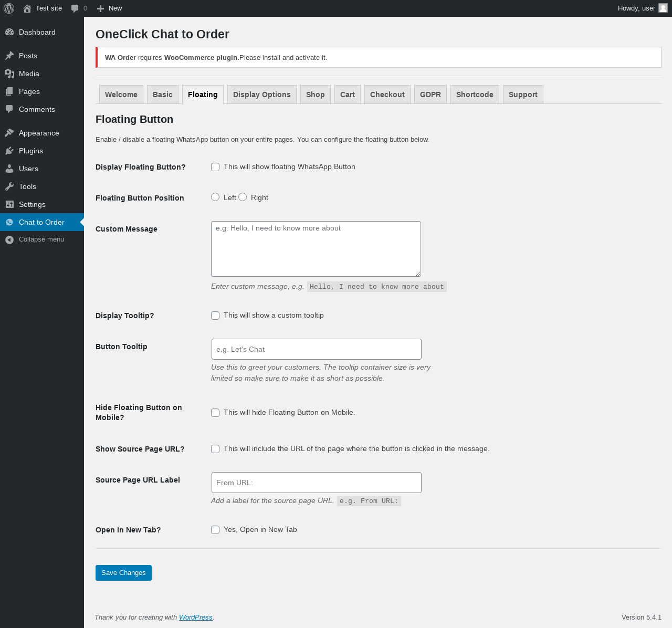Screen dimensions: 672x628
Task: Click the Comments speech bubble icon in sidebar
Action: [9, 109]
